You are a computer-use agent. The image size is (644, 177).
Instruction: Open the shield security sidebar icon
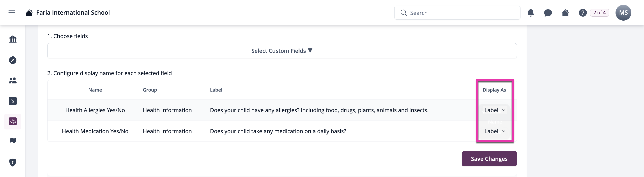(13, 163)
